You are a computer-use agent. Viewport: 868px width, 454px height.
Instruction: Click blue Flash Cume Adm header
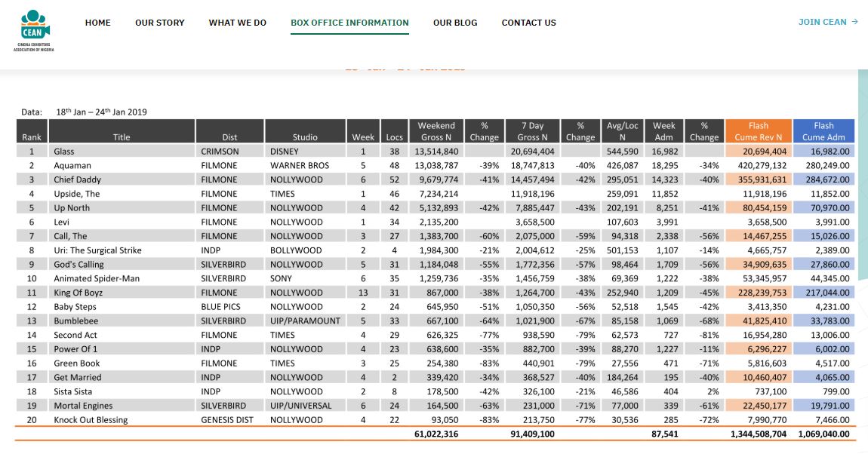[823, 132]
